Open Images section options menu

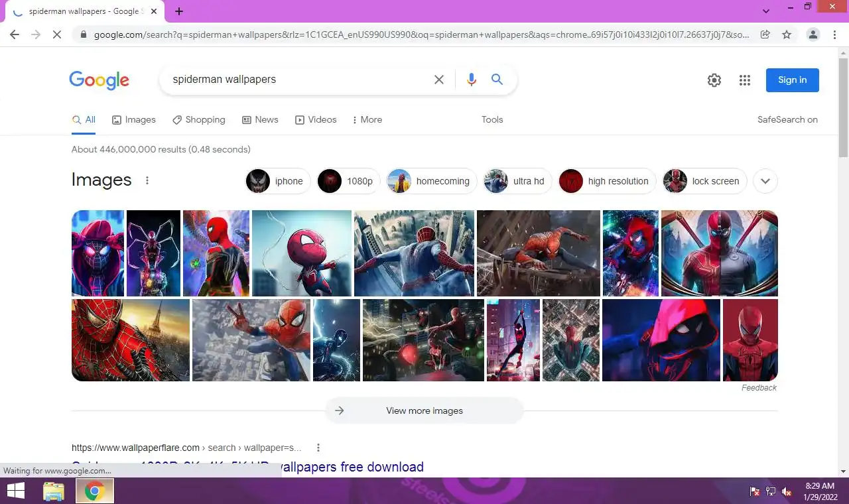[147, 180]
